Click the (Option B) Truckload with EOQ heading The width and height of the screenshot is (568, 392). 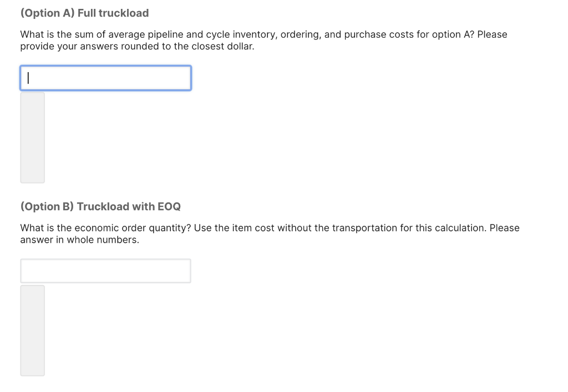coord(100,206)
